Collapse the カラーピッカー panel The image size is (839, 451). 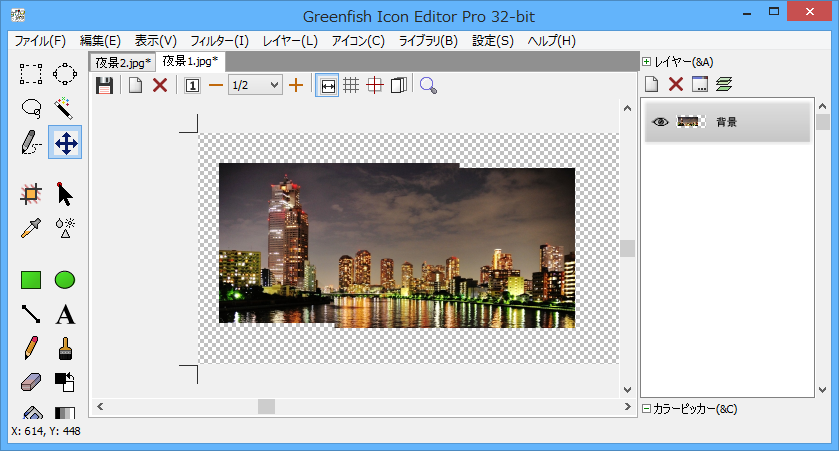(x=647, y=408)
